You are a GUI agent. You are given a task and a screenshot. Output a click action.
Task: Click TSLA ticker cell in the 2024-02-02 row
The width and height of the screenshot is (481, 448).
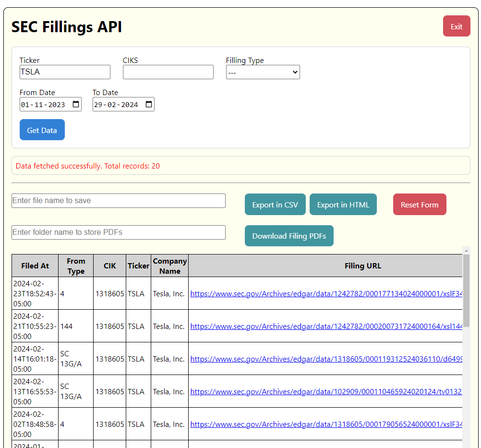[x=138, y=424]
